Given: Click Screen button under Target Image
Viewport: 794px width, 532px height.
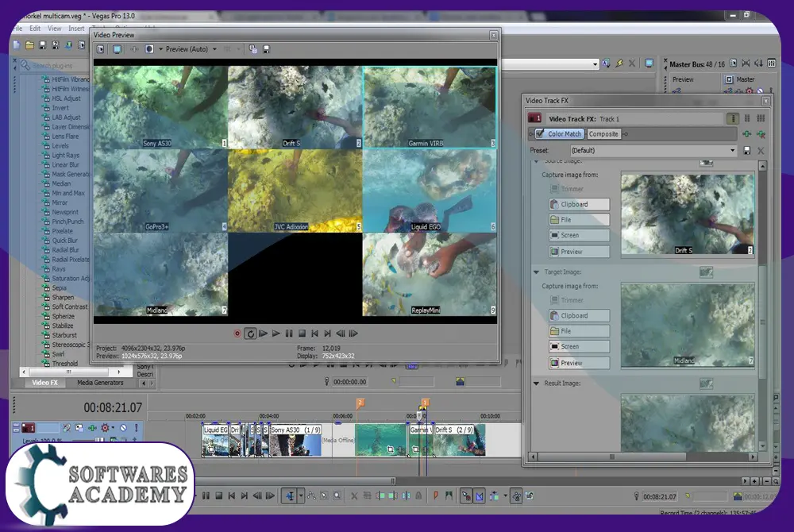Looking at the screenshot, I should (580, 347).
